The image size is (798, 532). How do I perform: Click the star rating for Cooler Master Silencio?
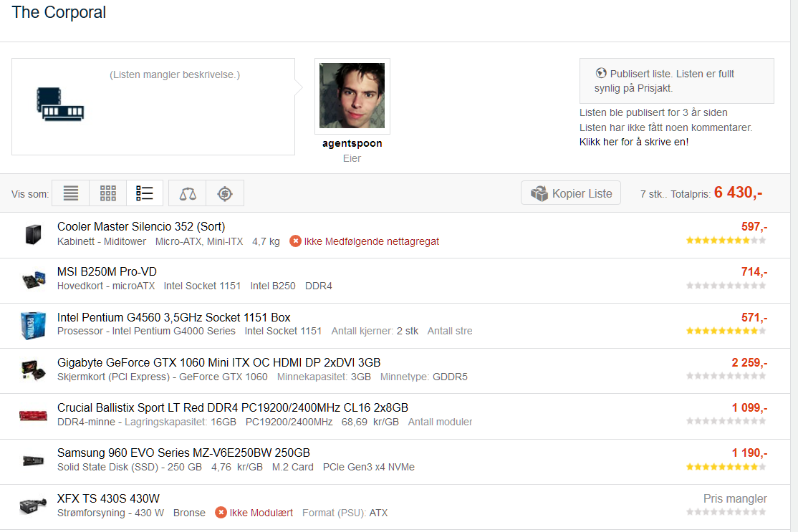pos(726,241)
